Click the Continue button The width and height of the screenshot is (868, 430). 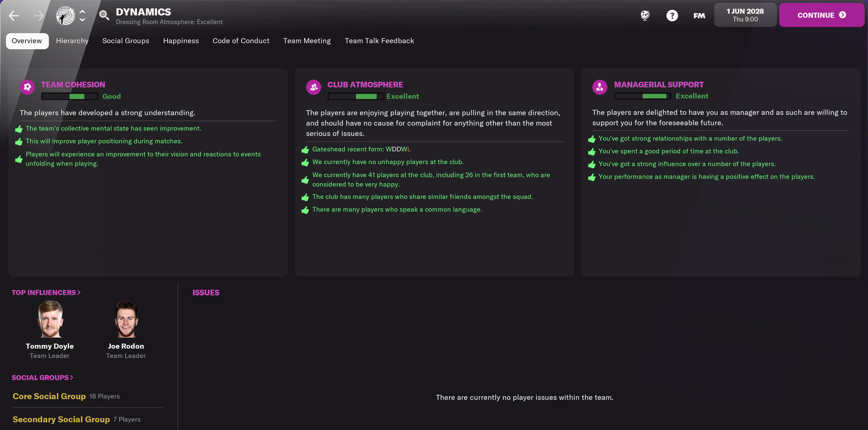[821, 15]
